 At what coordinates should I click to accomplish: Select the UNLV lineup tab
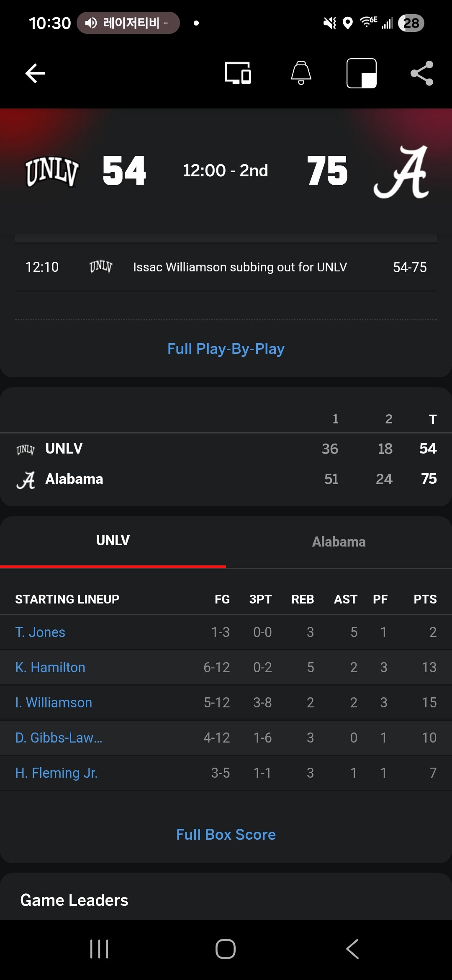tap(113, 541)
